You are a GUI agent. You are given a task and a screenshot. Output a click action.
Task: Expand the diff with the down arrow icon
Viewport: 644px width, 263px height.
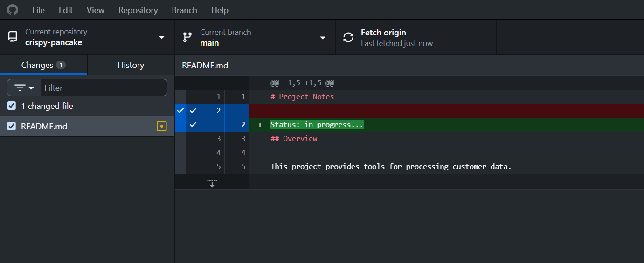point(212,183)
